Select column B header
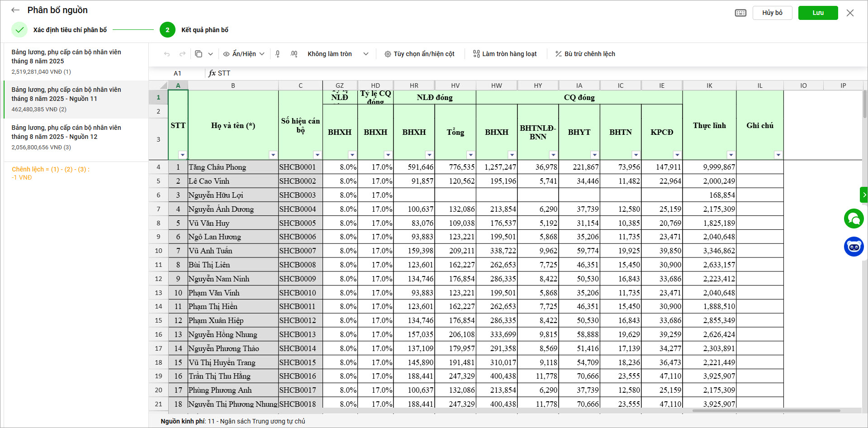This screenshot has width=868, height=428. click(233, 86)
